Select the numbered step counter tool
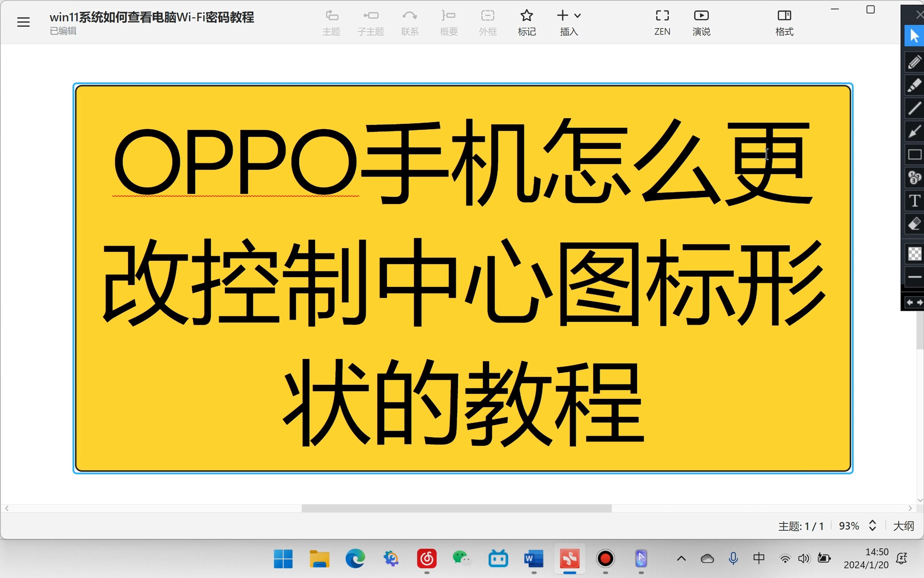Image resolution: width=924 pixels, height=578 pixels. pyautogui.click(x=914, y=177)
